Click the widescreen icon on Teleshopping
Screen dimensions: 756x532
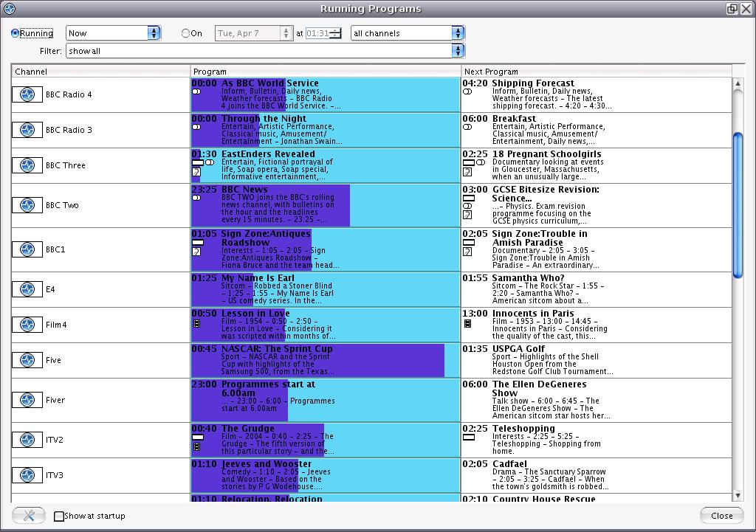469,438
